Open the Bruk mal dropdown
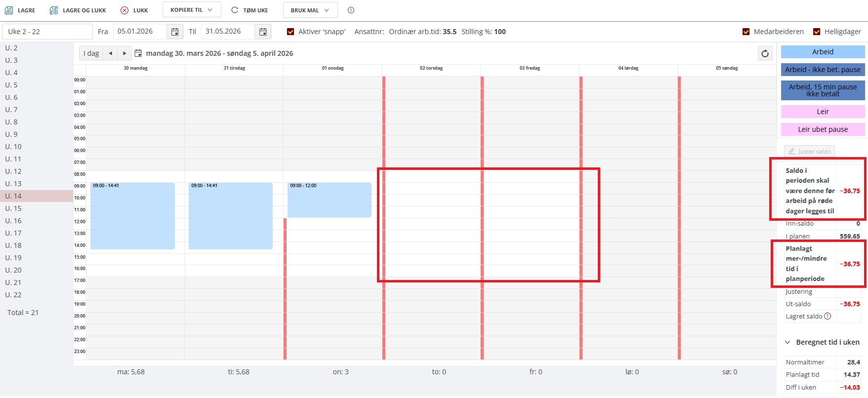Screen dimensions: 868x398 [310, 10]
